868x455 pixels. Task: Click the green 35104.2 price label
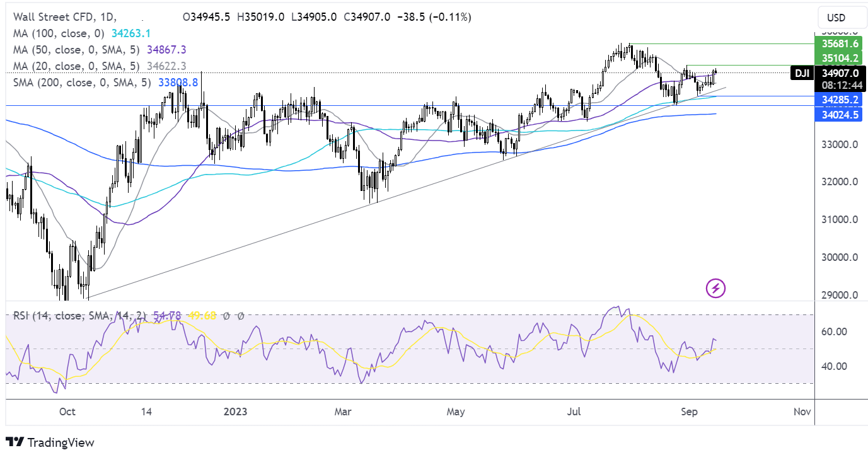[x=838, y=58]
